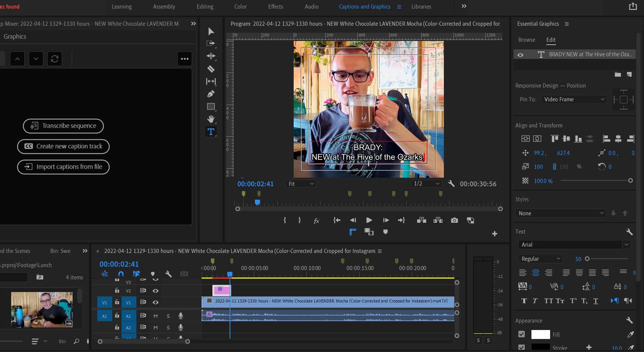Image resolution: width=644 pixels, height=352 pixels.
Task: Toggle V1 track output eye
Action: (x=155, y=302)
